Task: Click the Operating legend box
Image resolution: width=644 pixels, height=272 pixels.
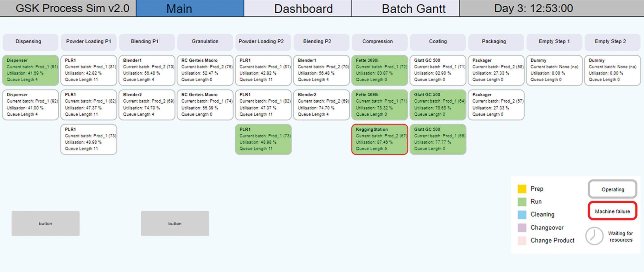Action: pyautogui.click(x=612, y=189)
